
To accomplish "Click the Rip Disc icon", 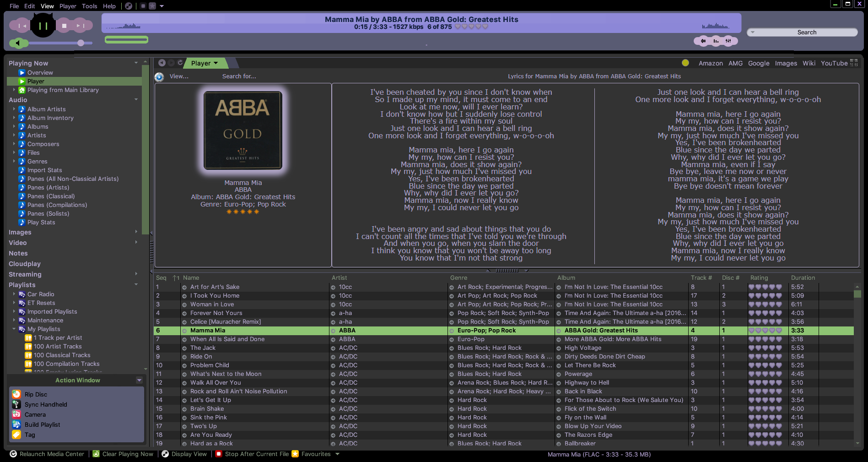I will tap(16, 394).
